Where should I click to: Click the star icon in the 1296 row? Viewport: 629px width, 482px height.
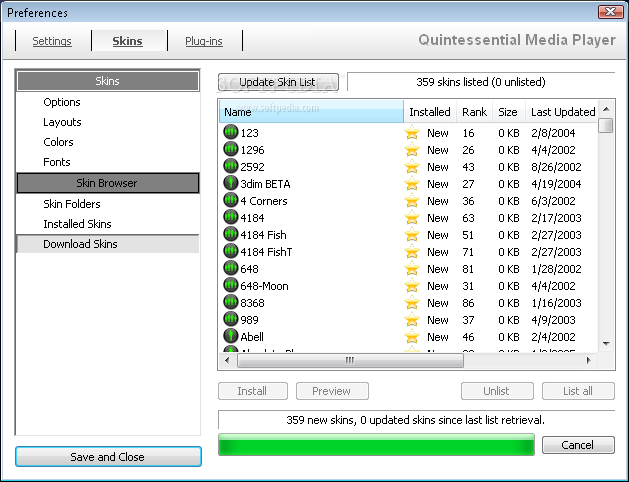[x=412, y=150]
